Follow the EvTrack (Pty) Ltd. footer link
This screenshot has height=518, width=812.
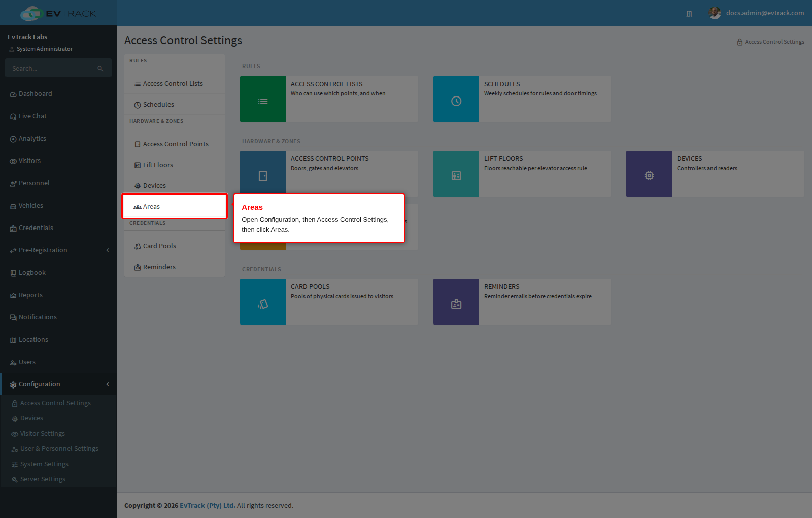coord(208,506)
